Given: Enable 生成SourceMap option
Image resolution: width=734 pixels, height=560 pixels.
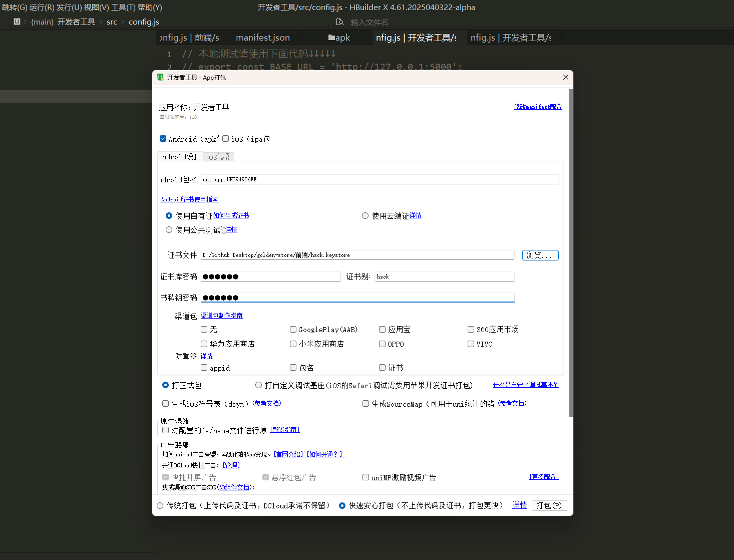Looking at the screenshot, I should (x=365, y=403).
